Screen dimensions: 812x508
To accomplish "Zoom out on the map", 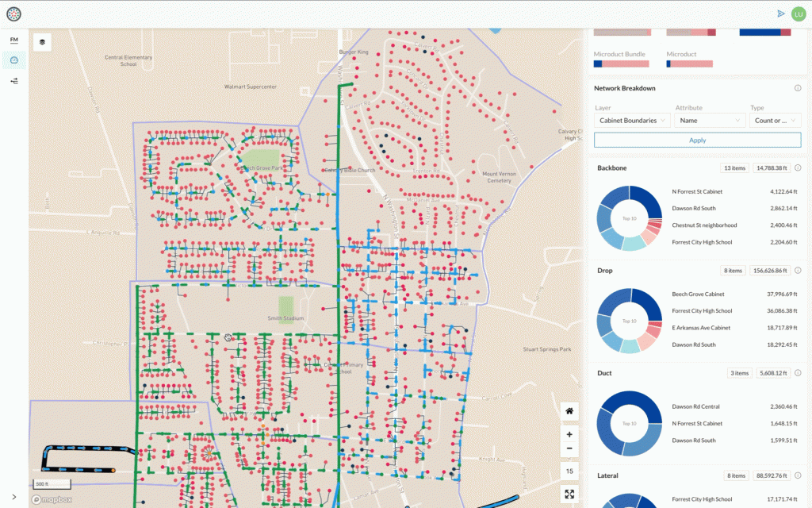I will click(569, 448).
